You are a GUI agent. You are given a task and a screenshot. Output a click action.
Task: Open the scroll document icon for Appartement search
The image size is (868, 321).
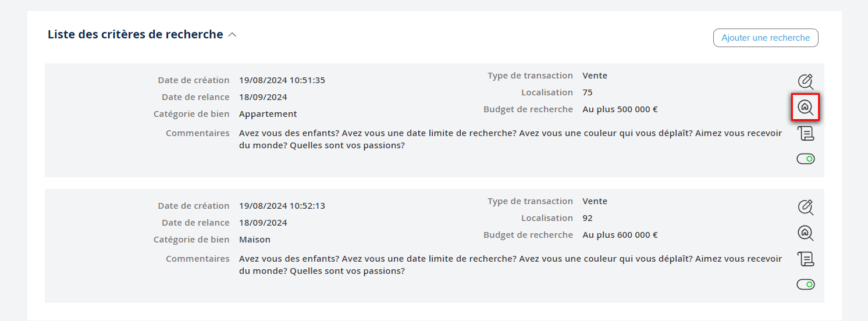(805, 133)
